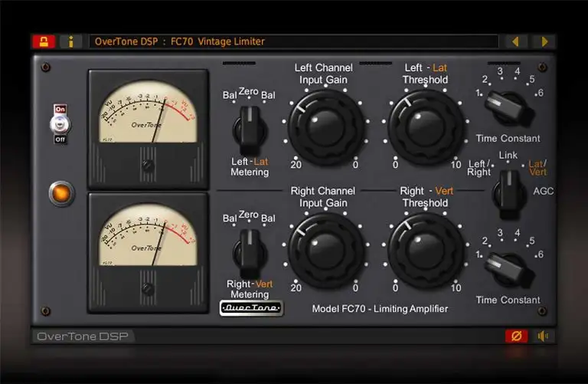Click the upper Time Constant rotary switch
Image resolution: width=588 pixels, height=384 pixels.
click(x=509, y=107)
